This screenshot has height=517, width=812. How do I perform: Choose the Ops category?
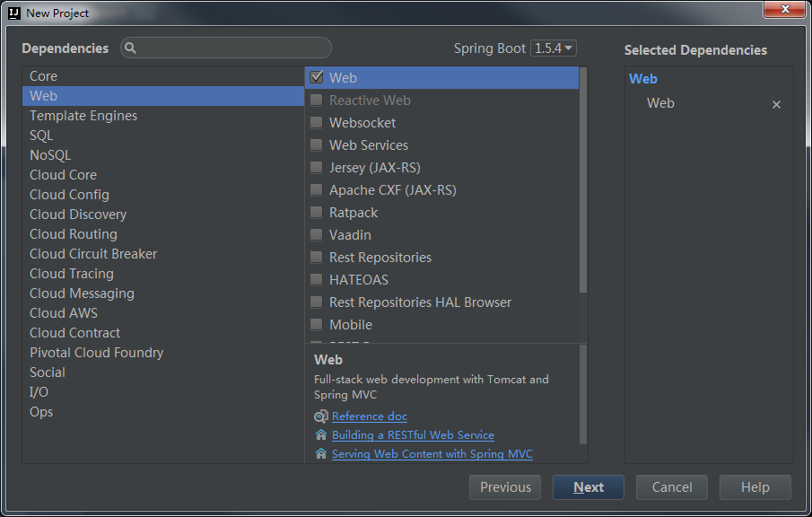(x=163, y=411)
